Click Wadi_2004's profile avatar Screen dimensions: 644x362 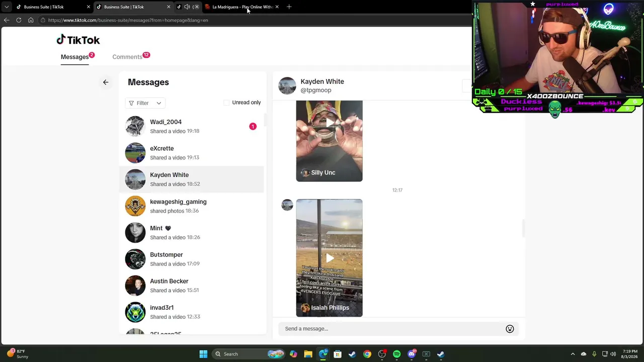click(x=135, y=126)
